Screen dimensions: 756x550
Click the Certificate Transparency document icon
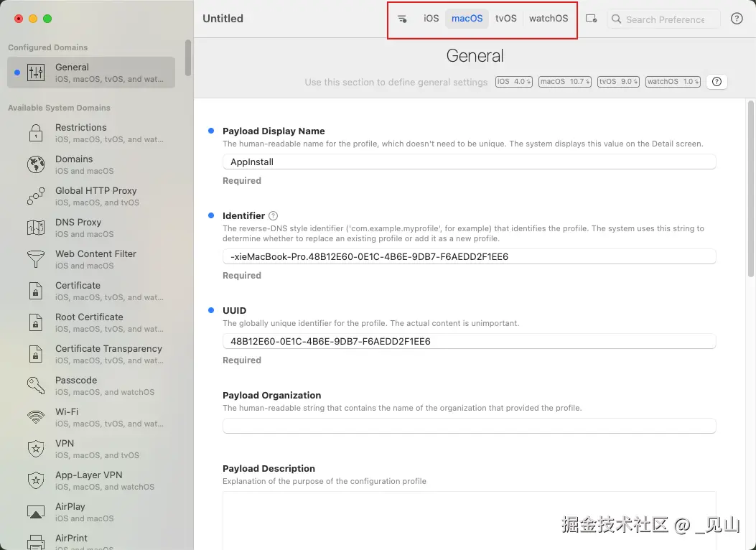[x=36, y=354]
